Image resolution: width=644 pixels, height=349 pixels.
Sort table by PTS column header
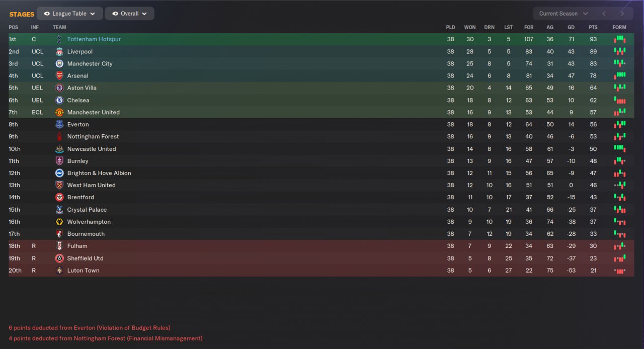pos(593,27)
